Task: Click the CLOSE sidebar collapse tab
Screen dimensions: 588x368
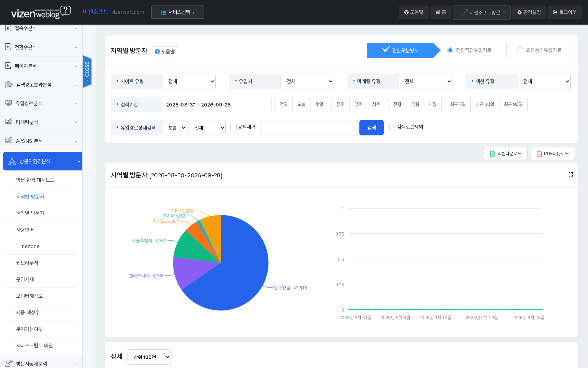Action: tap(87, 71)
